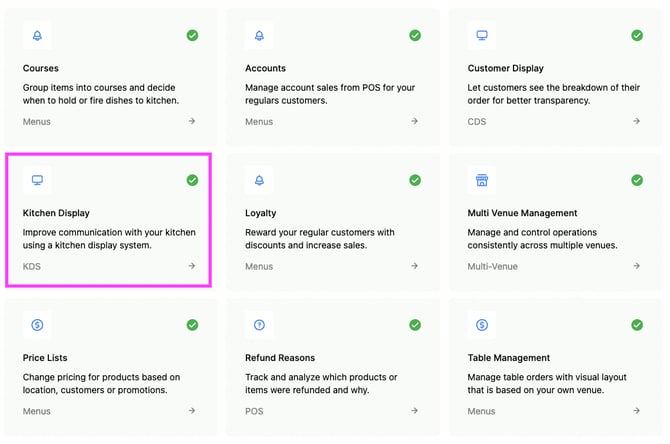The width and height of the screenshot is (670, 444).
Task: Click the monitor icon on Customer Display card
Action: (x=482, y=35)
